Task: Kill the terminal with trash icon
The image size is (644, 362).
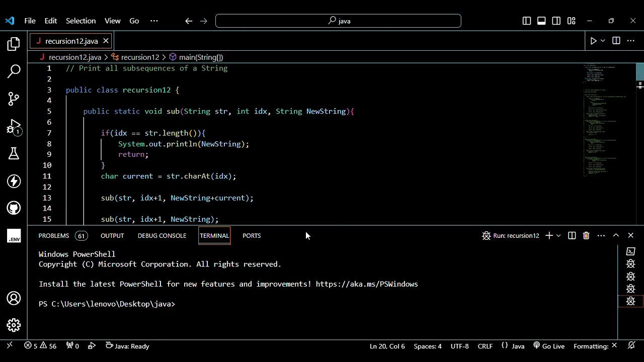Action: (x=586, y=235)
